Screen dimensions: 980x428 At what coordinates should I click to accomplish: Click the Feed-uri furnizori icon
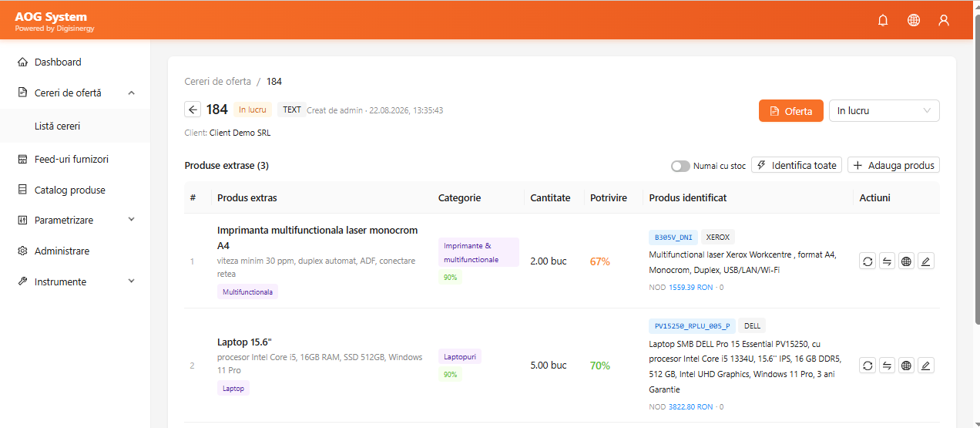click(x=22, y=159)
